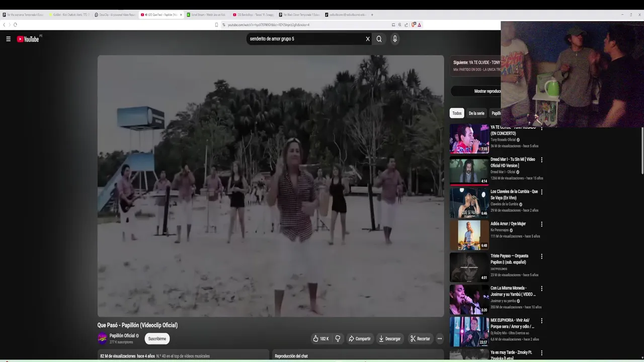The image size is (644, 362).
Task: Open the Con La Misma Moneda title
Action: [x=513, y=291]
